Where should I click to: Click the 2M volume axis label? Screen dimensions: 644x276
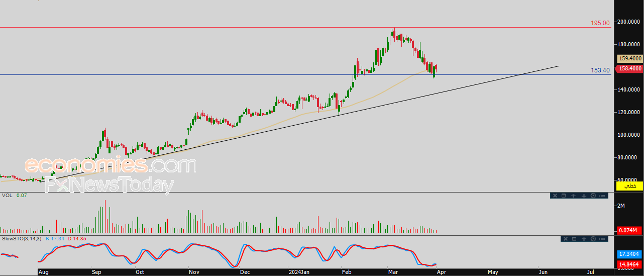621,206
